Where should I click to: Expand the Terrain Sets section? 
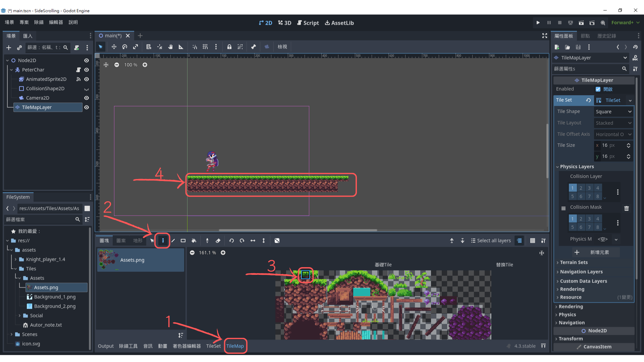pos(574,262)
